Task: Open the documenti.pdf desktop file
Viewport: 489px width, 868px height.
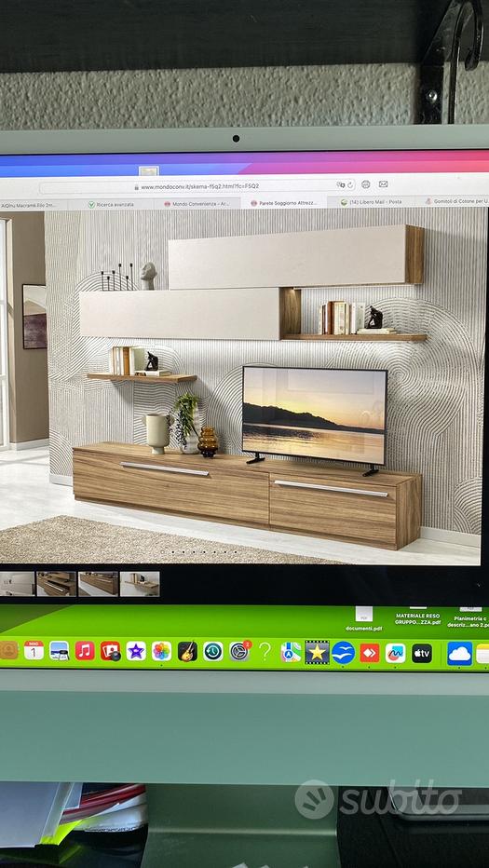Action: point(364,619)
